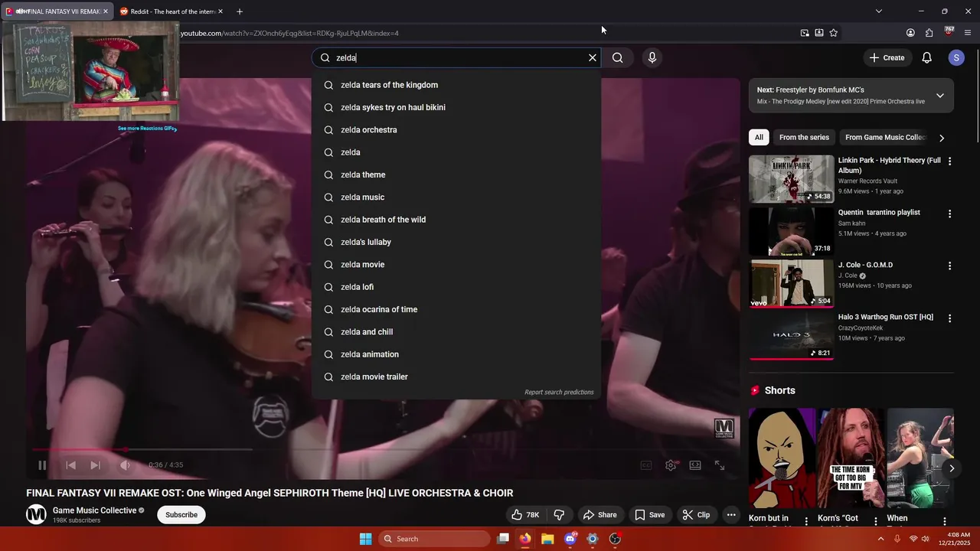Open the Game Music Collective channel name link
This screenshot has height=551, width=980.
coord(94,510)
